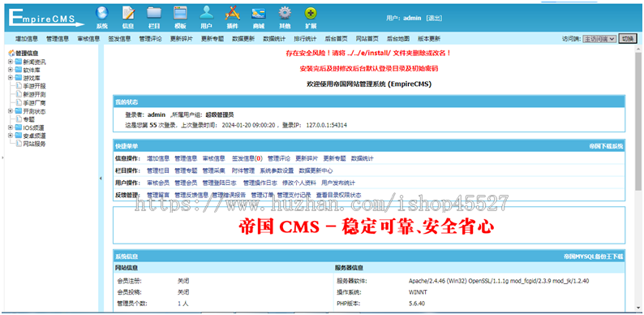
Task: Open 管理会员 in the quick menu
Action: tap(186, 183)
